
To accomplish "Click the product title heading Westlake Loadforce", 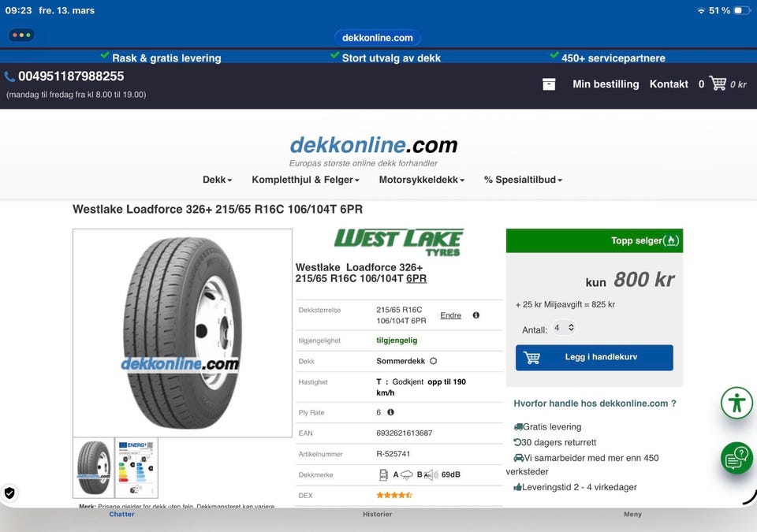I will pos(218,209).
